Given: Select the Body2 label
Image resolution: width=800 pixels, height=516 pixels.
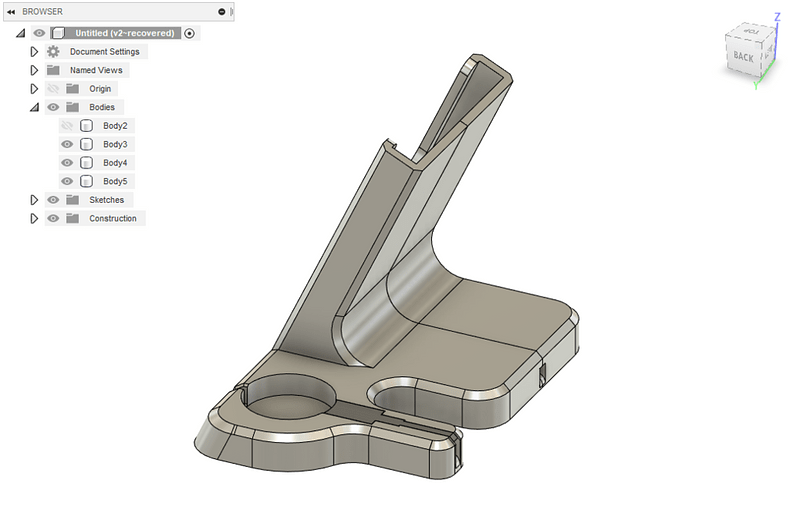Looking at the screenshot, I should [x=115, y=126].
